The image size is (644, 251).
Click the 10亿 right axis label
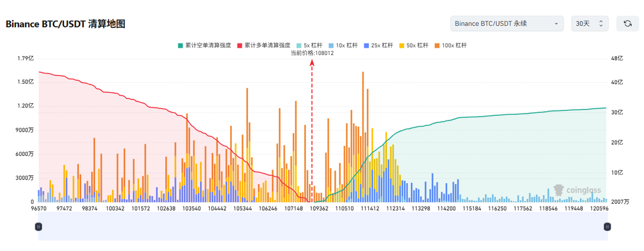[617, 173]
